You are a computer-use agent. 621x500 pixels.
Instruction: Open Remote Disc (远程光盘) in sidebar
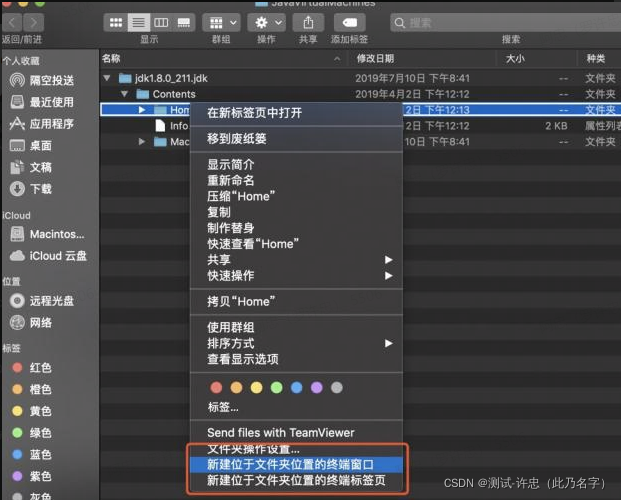pos(42,301)
